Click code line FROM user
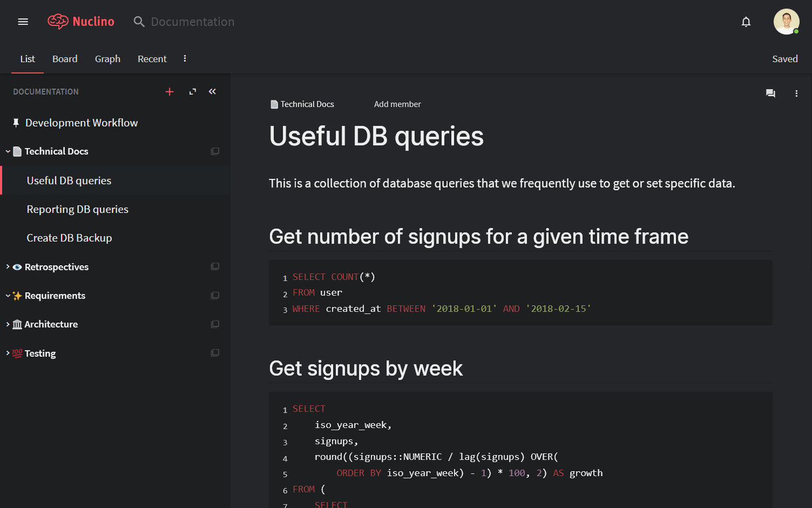 coord(317,292)
